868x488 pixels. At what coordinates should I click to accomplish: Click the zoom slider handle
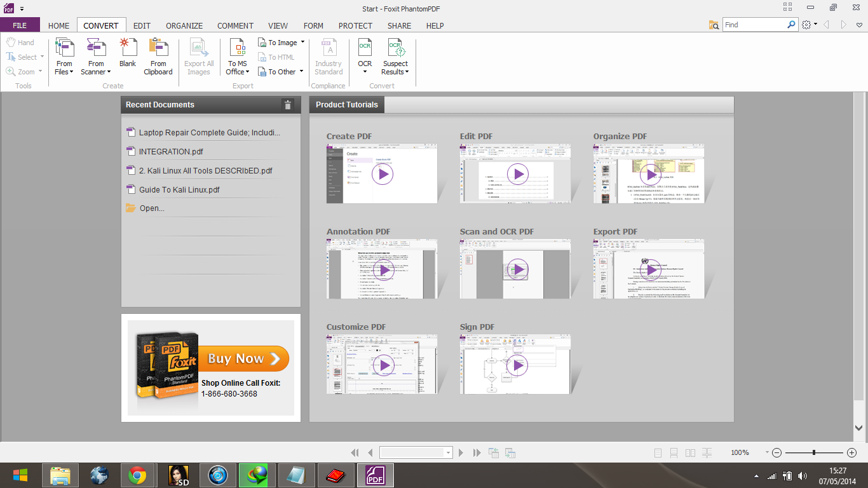coord(814,452)
